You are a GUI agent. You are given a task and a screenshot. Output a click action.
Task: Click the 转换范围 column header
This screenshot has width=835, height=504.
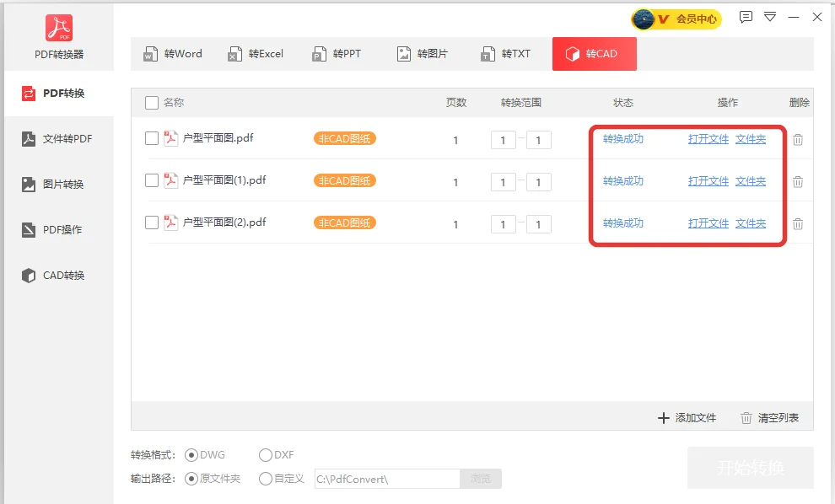click(x=520, y=103)
